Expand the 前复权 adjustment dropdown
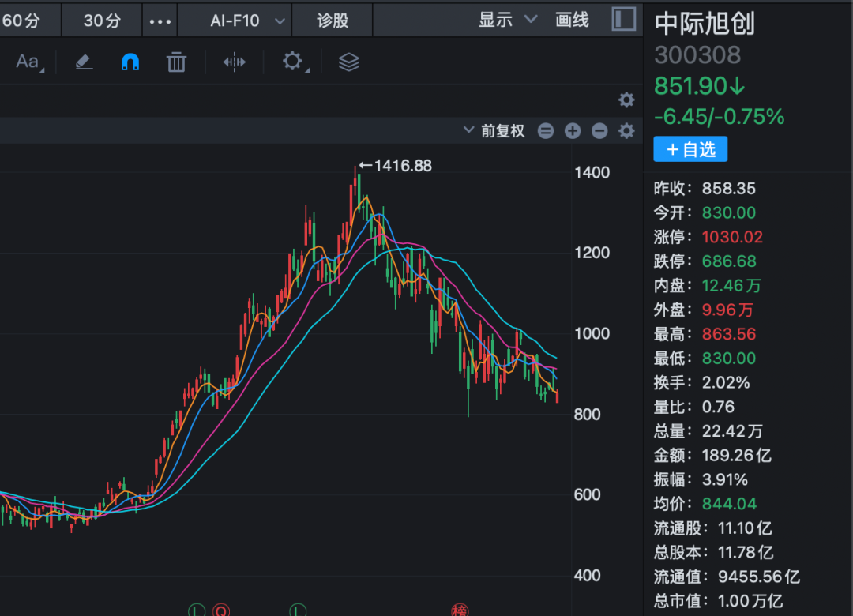 tap(494, 130)
